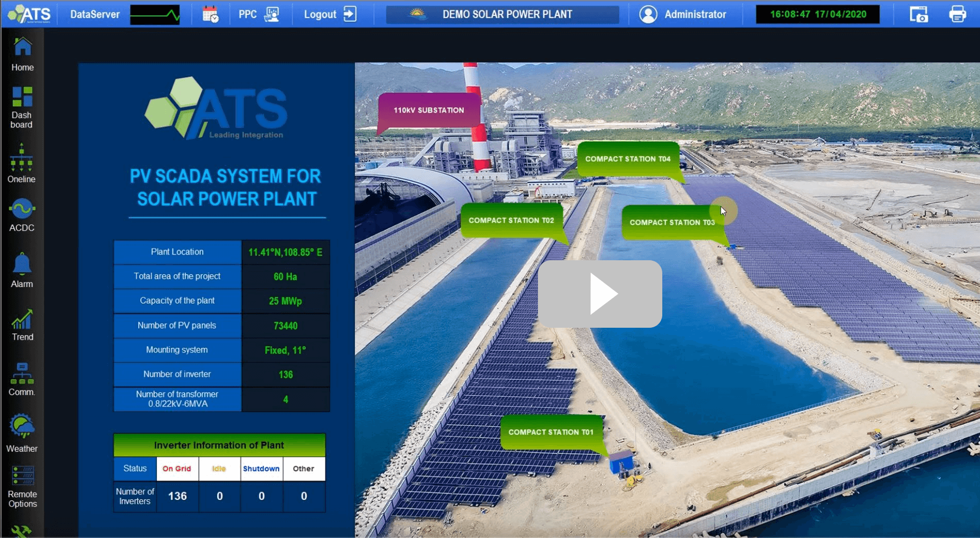This screenshot has width=980, height=538.
Task: Click the DataServer status item
Action: [95, 14]
